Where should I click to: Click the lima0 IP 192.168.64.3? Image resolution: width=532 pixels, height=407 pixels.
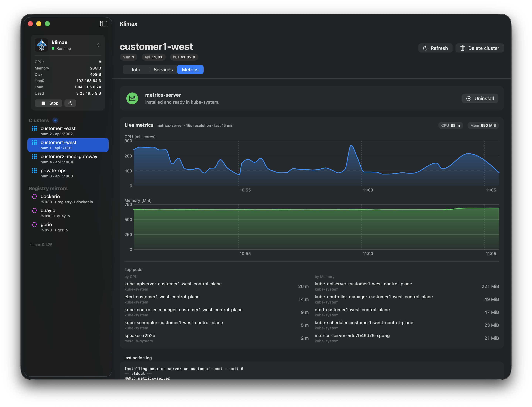point(89,81)
